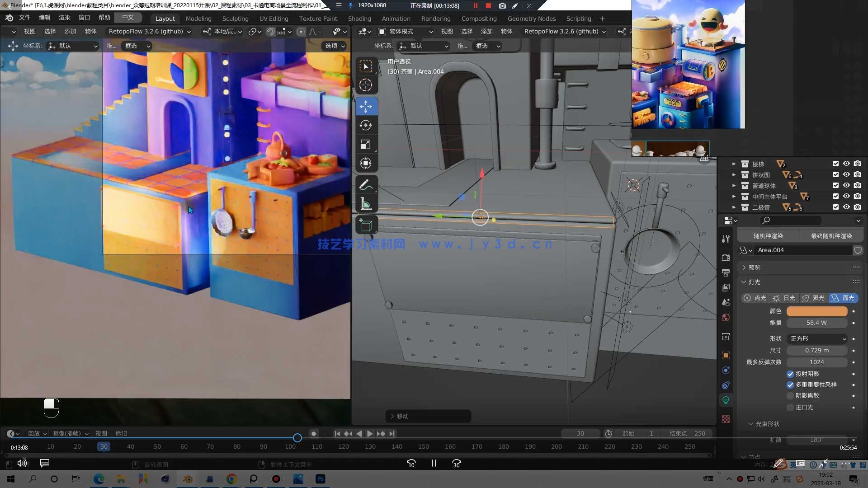Viewport: 868px width, 488px height.
Task: Select the Annotate pencil tool
Action: coord(366,184)
